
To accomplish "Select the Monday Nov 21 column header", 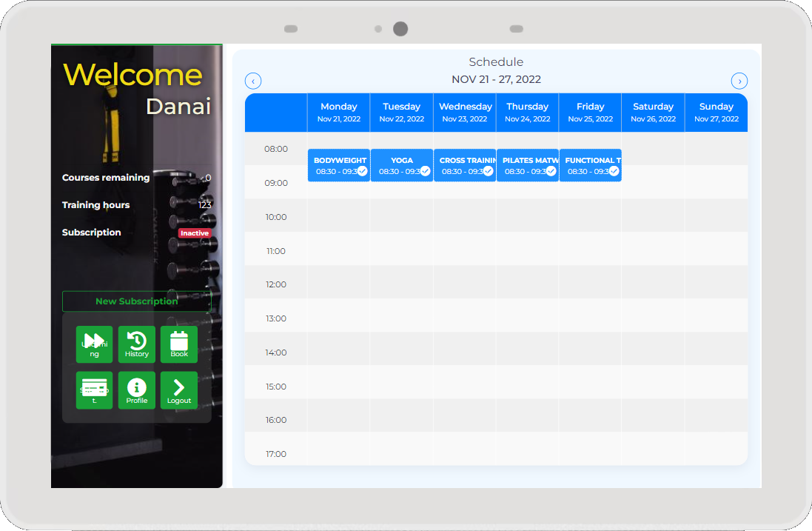I will 339,113.
